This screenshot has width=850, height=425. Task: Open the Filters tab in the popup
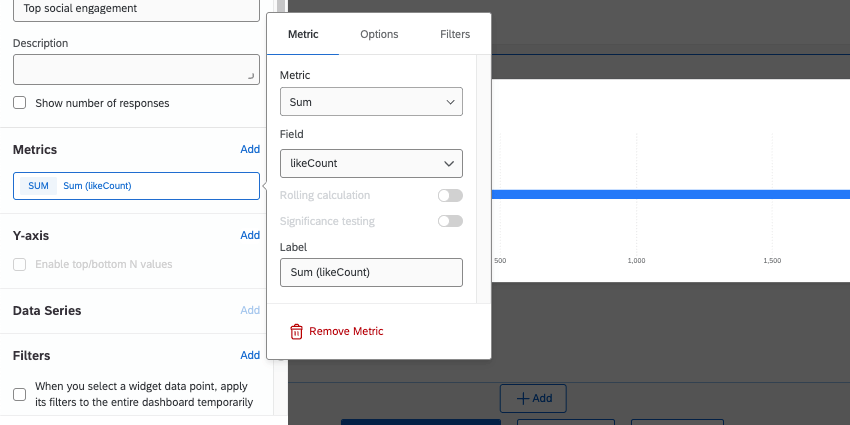(455, 34)
